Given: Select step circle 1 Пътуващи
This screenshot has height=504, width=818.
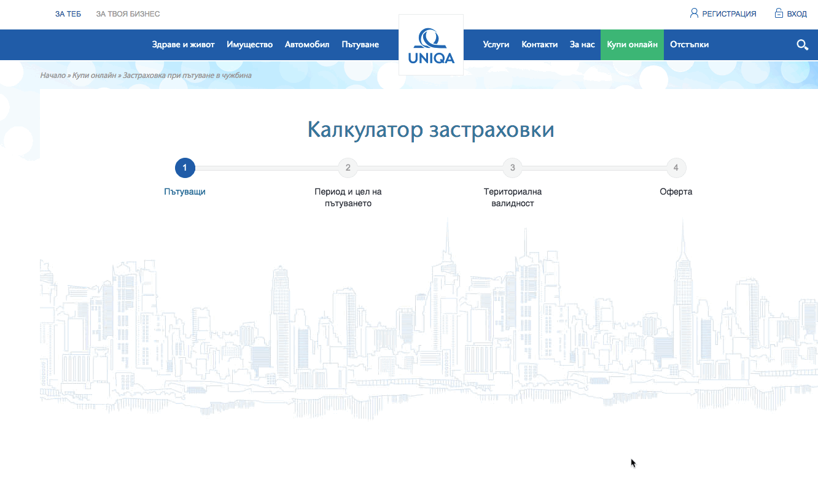Looking at the screenshot, I should (x=185, y=168).
